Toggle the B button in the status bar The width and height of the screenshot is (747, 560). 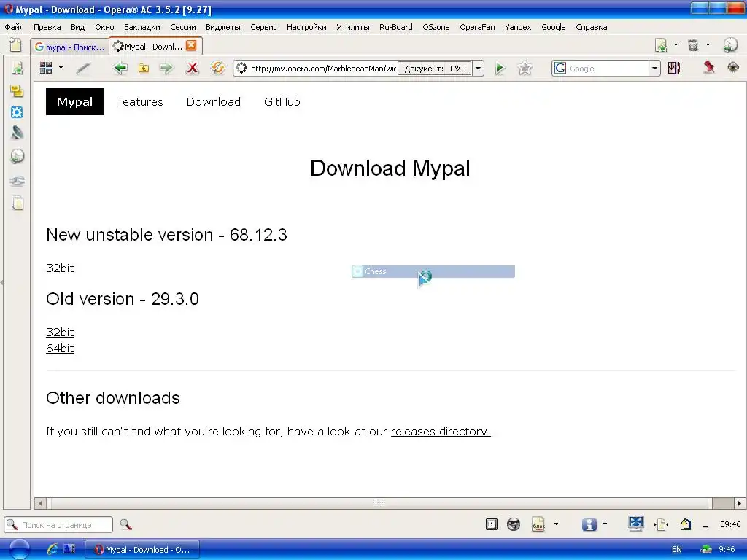pos(491,524)
